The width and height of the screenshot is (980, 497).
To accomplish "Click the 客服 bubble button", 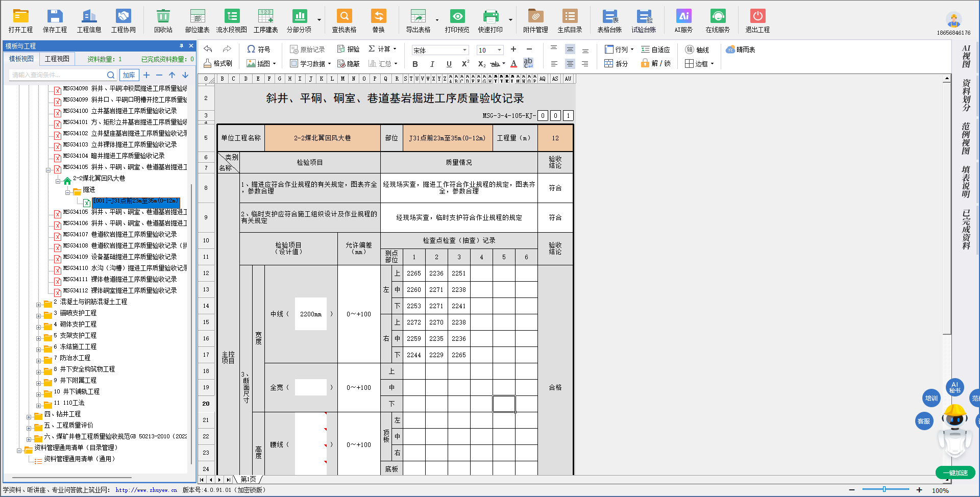I will [924, 421].
